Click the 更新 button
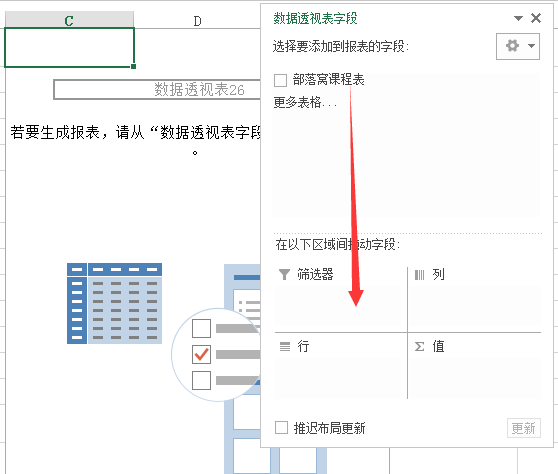The image size is (558, 474). click(x=523, y=428)
